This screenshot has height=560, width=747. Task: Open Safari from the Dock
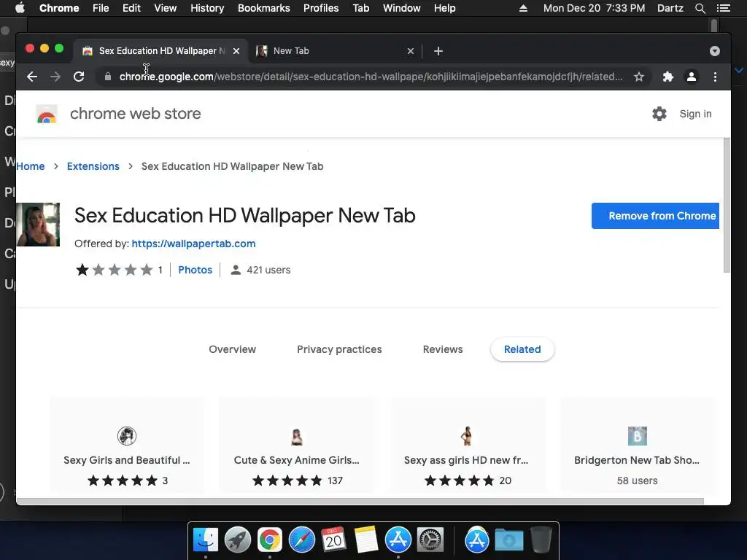click(302, 540)
